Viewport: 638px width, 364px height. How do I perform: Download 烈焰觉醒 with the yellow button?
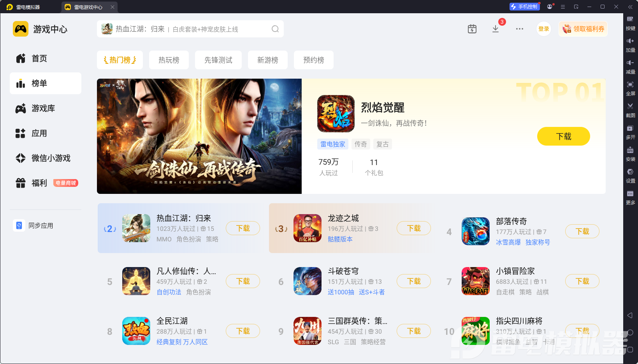coord(564,136)
